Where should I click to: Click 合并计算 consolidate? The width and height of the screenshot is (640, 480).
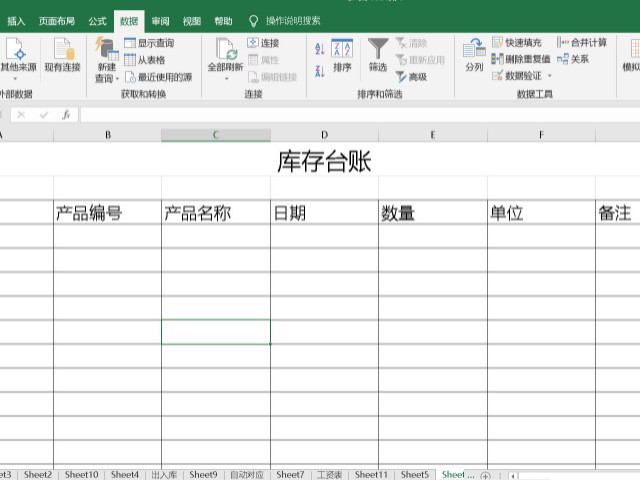point(582,42)
